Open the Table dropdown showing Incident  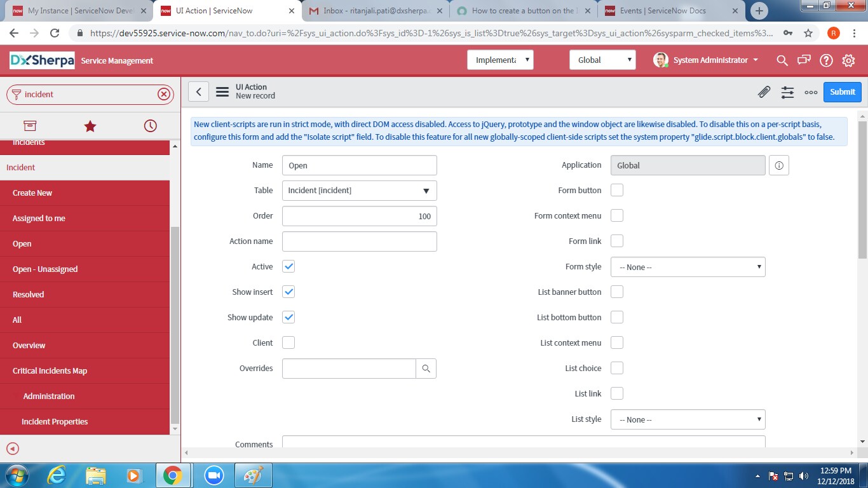point(360,191)
